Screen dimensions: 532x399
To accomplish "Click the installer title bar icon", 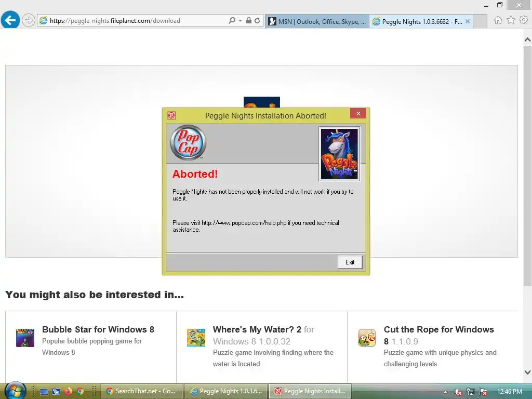I will (171, 116).
